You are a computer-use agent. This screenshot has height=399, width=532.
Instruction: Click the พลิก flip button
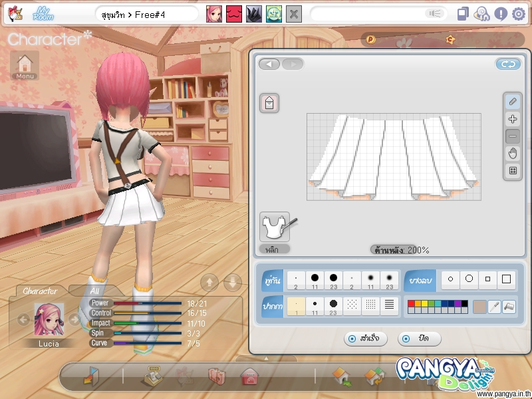coord(275,249)
